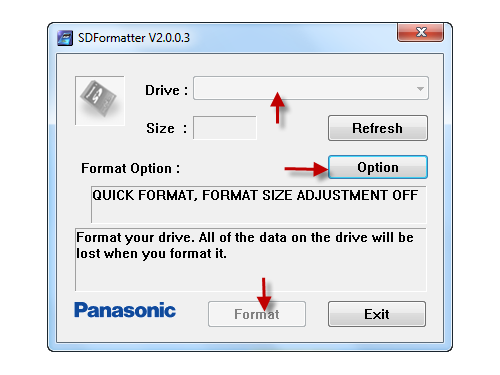Click the 'Drive :' label
This screenshot has height=375, width=500.
167,90
